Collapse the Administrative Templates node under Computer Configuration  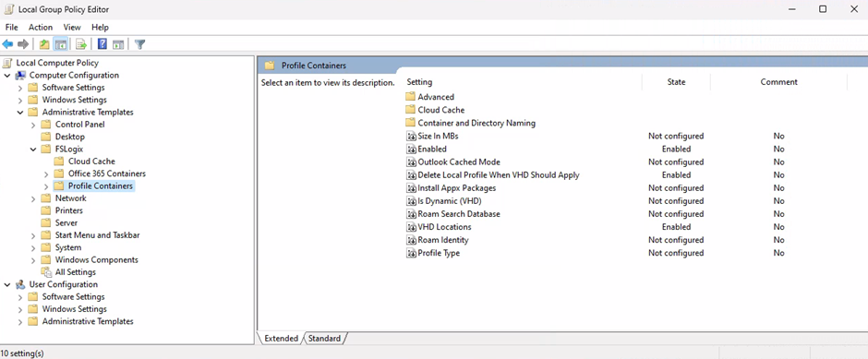click(20, 113)
